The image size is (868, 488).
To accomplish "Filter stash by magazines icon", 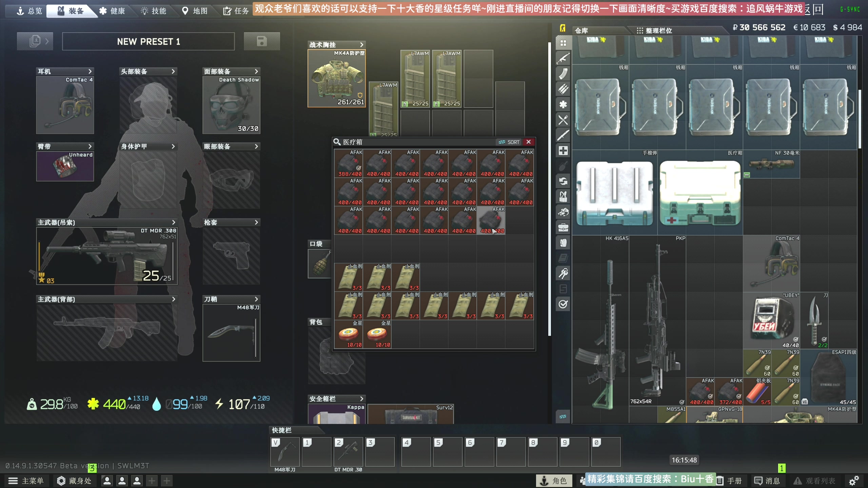I will (563, 74).
